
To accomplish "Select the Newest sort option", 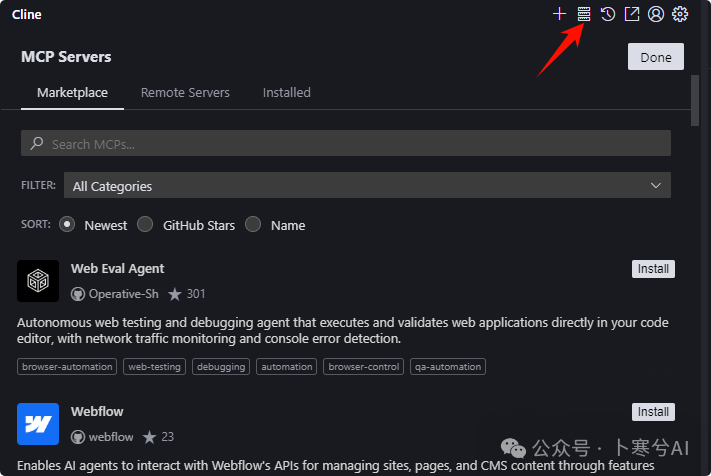I will pos(68,225).
